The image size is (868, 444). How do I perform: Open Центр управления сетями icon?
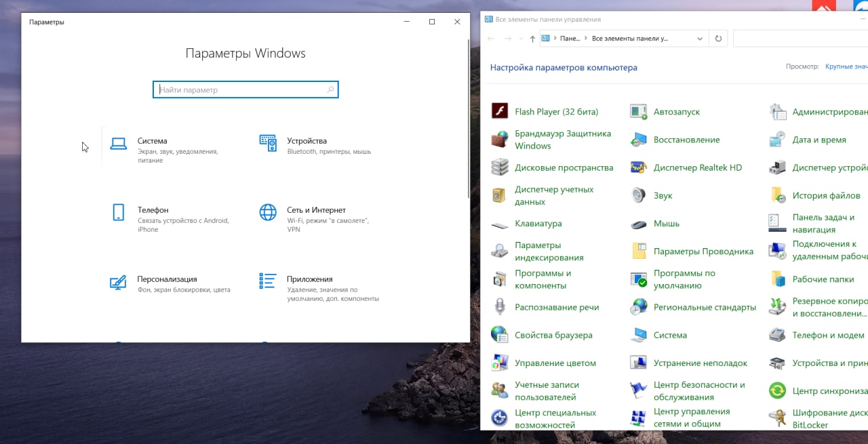[639, 418]
